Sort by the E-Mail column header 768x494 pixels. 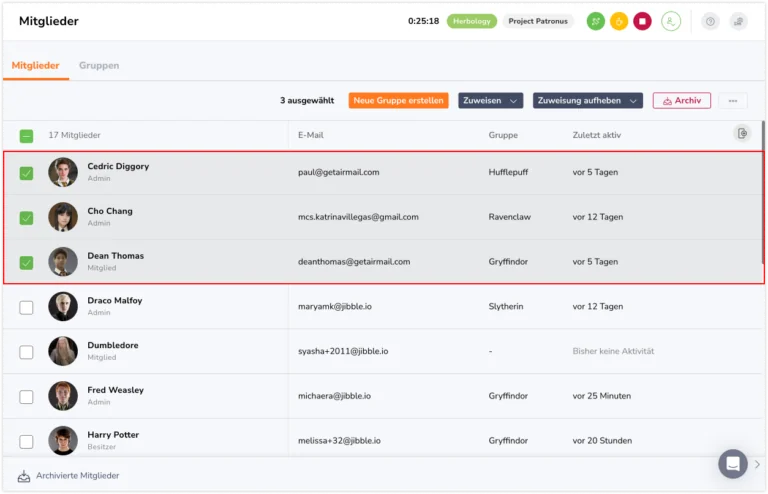click(x=311, y=135)
